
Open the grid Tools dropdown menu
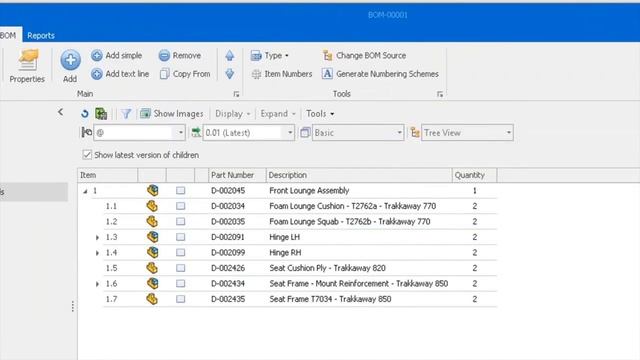[x=320, y=113]
